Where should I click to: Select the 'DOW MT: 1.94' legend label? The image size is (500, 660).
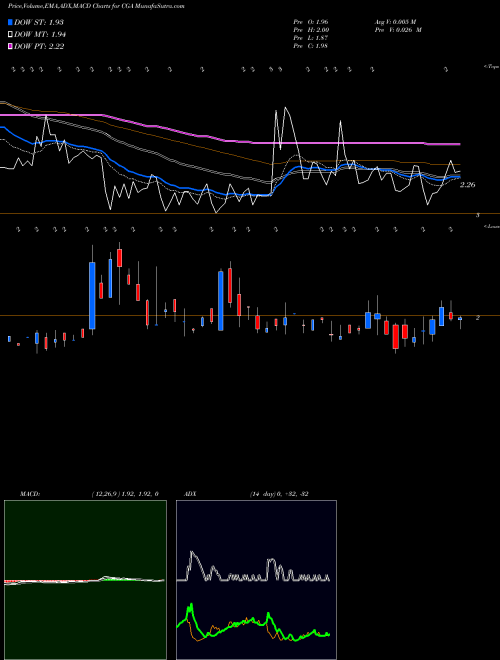(40, 35)
